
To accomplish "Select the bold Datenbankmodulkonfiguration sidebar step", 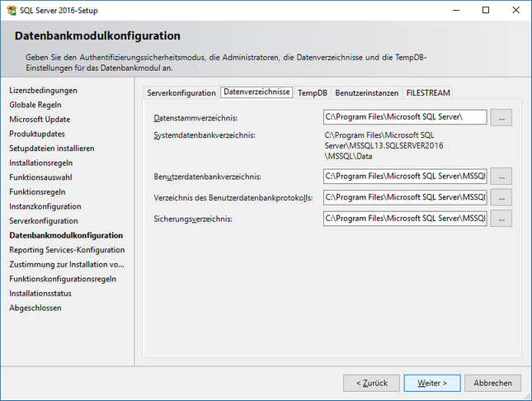I will click(x=66, y=235).
